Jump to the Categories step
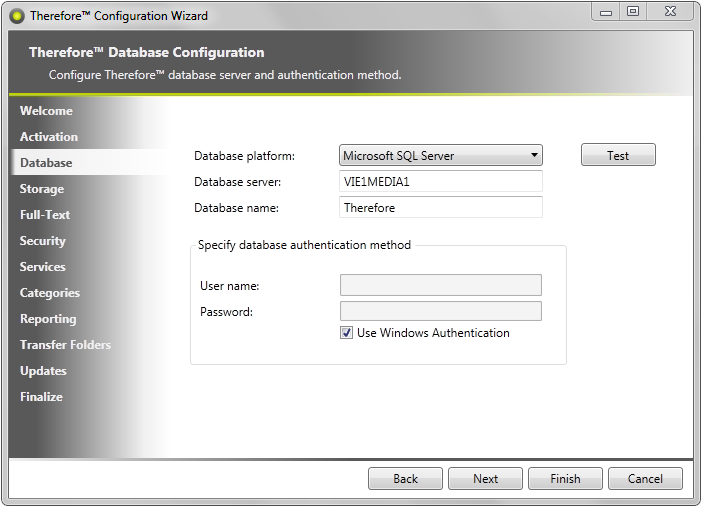 [50, 293]
